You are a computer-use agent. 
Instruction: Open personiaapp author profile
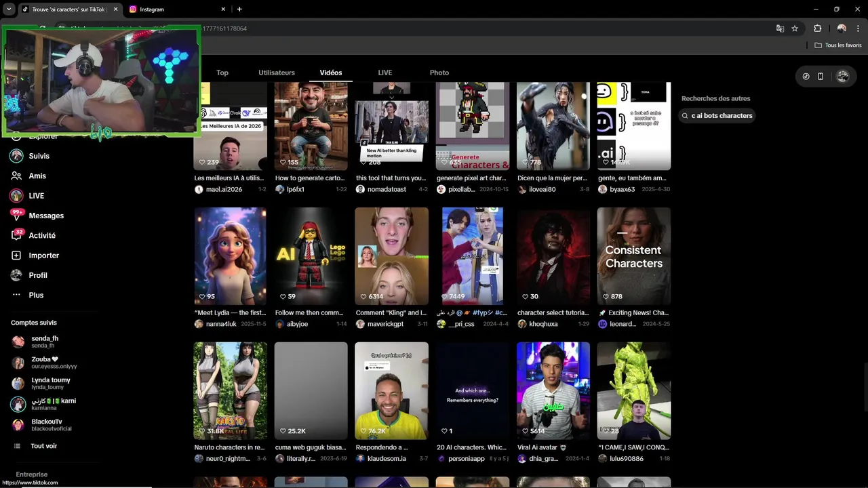click(466, 459)
